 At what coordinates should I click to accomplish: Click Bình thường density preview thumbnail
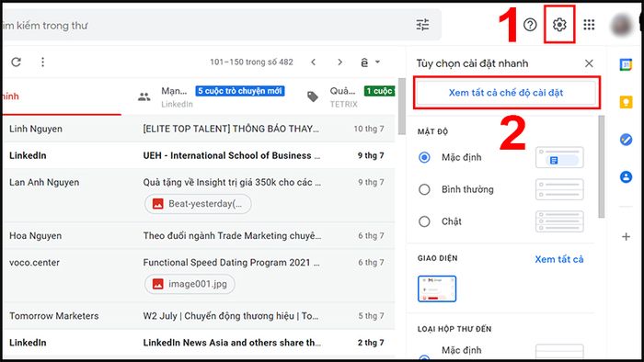coord(559,189)
